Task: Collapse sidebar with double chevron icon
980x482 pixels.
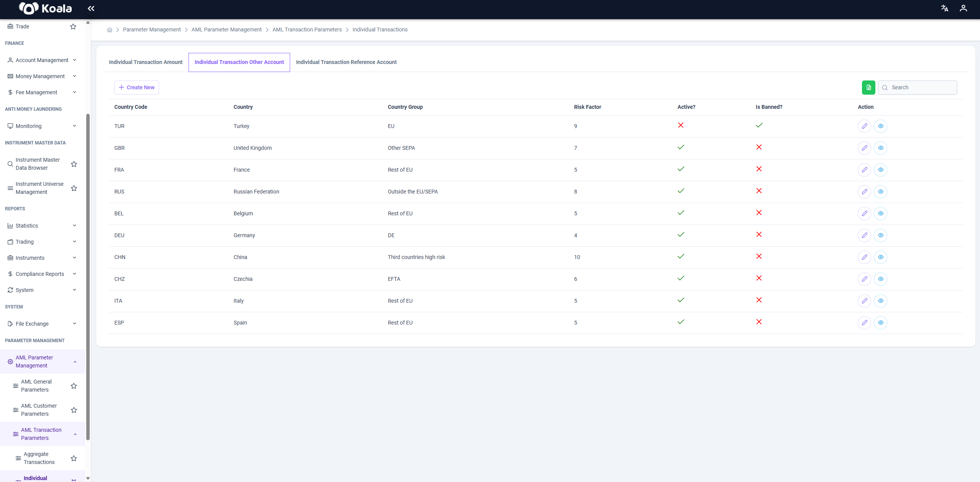Action: click(x=91, y=8)
